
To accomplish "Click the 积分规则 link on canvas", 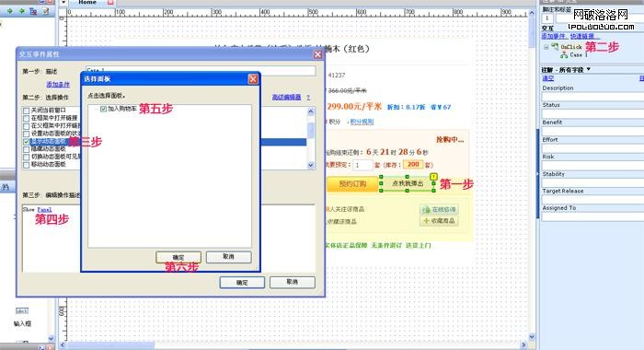I will [362, 122].
